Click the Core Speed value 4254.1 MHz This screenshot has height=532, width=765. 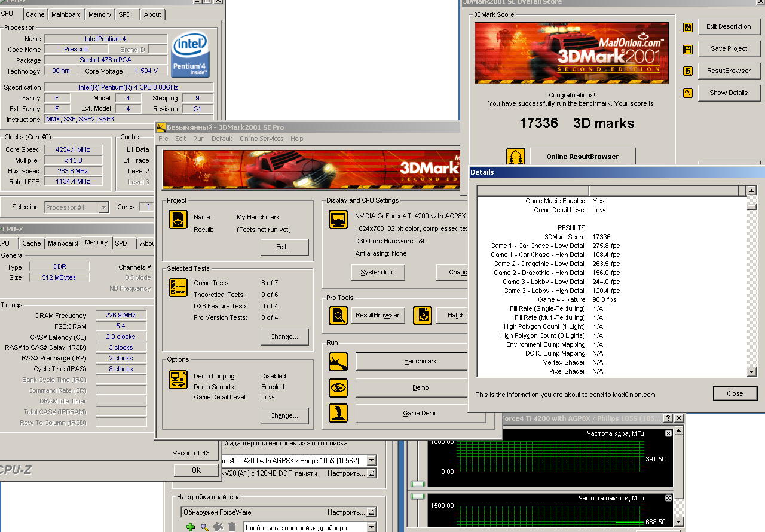pos(73,149)
